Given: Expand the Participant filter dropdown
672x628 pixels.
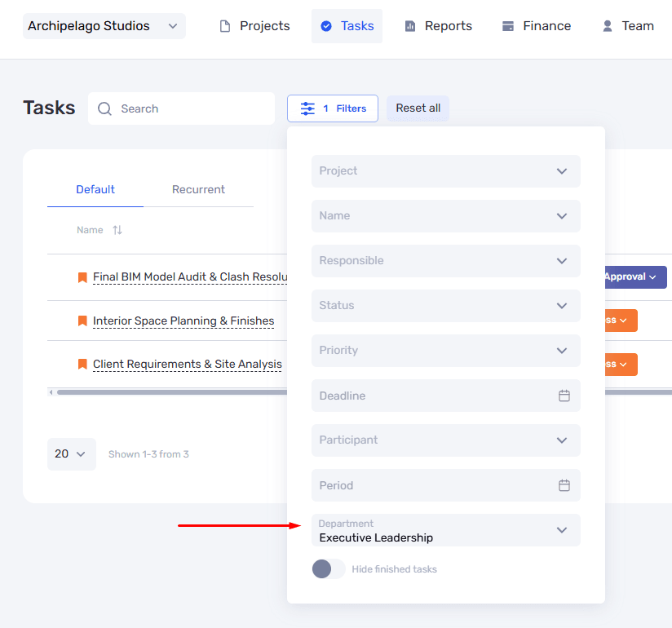Looking at the screenshot, I should [x=446, y=440].
